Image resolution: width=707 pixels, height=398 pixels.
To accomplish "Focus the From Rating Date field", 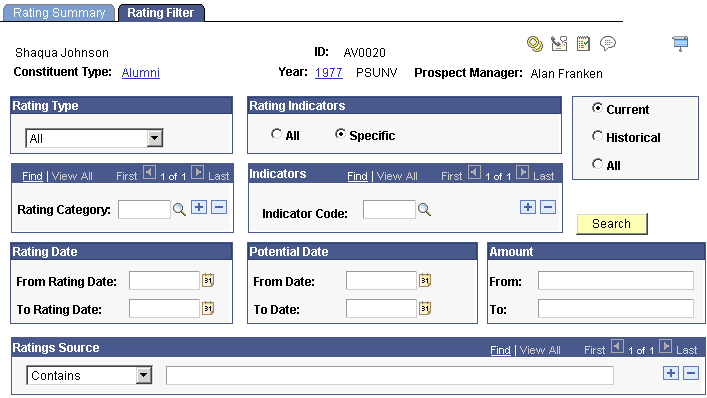I will coord(164,280).
